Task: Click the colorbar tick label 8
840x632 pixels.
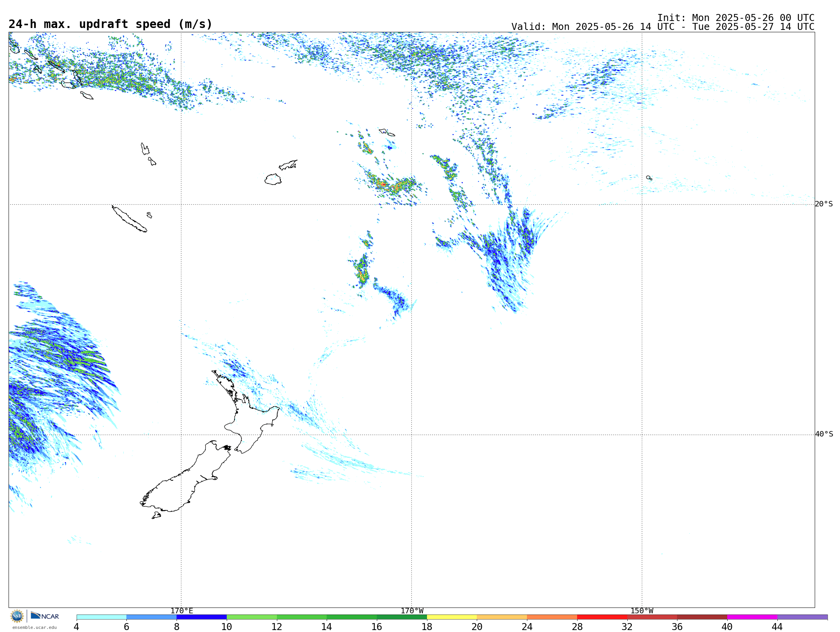Action: [x=177, y=627]
